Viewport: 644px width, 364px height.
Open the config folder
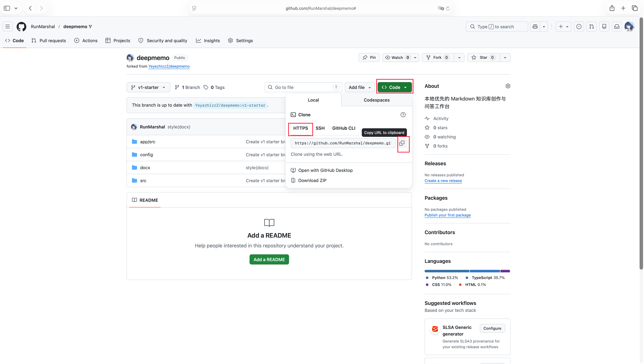(146, 155)
